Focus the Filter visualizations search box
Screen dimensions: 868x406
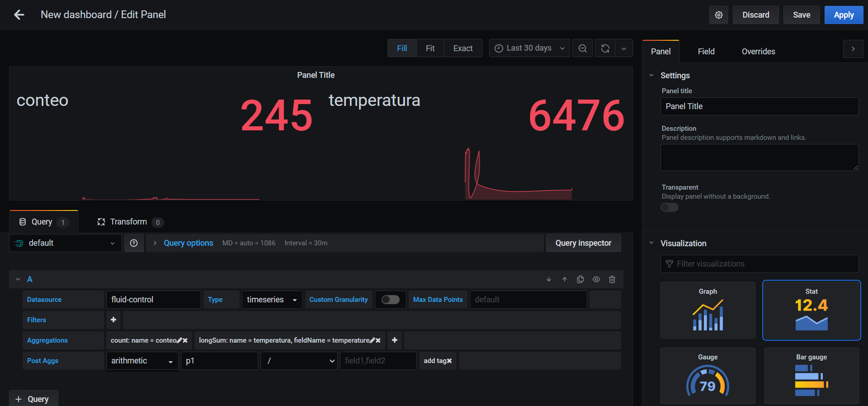click(759, 264)
